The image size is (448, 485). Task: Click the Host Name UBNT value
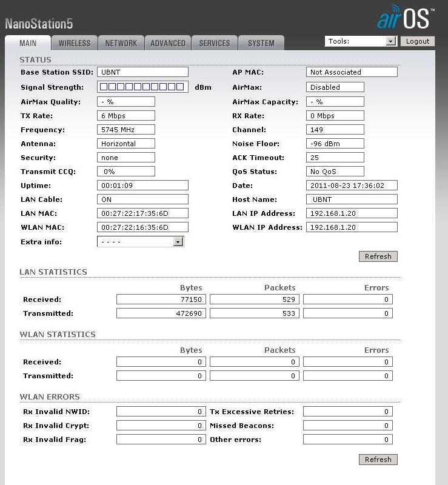point(352,199)
